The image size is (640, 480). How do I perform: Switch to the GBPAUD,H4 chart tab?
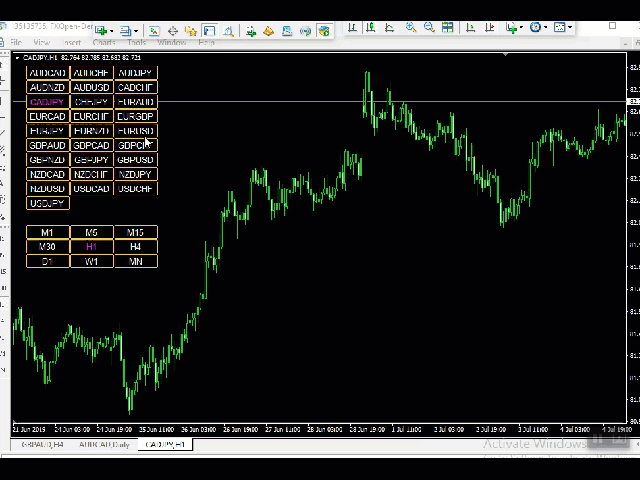point(42,444)
